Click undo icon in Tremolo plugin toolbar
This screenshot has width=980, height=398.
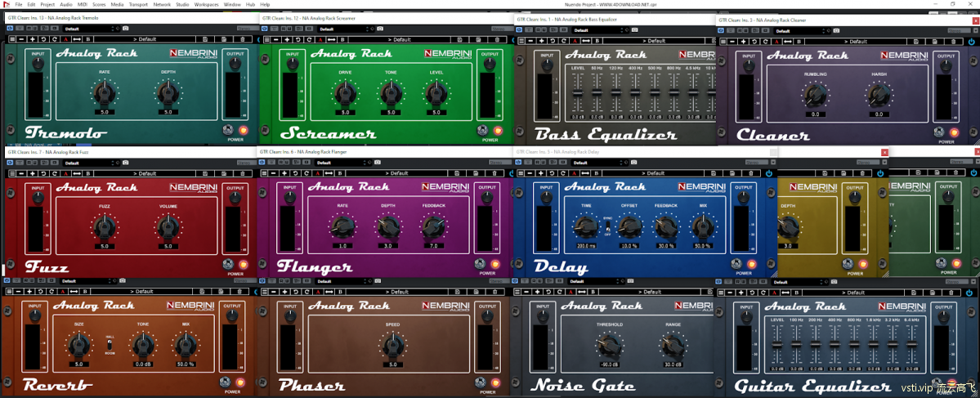pos(43,38)
